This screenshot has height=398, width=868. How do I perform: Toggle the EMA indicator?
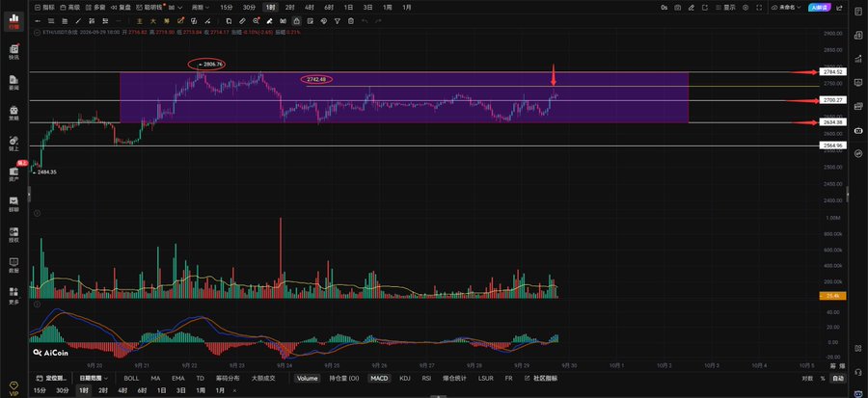point(177,379)
